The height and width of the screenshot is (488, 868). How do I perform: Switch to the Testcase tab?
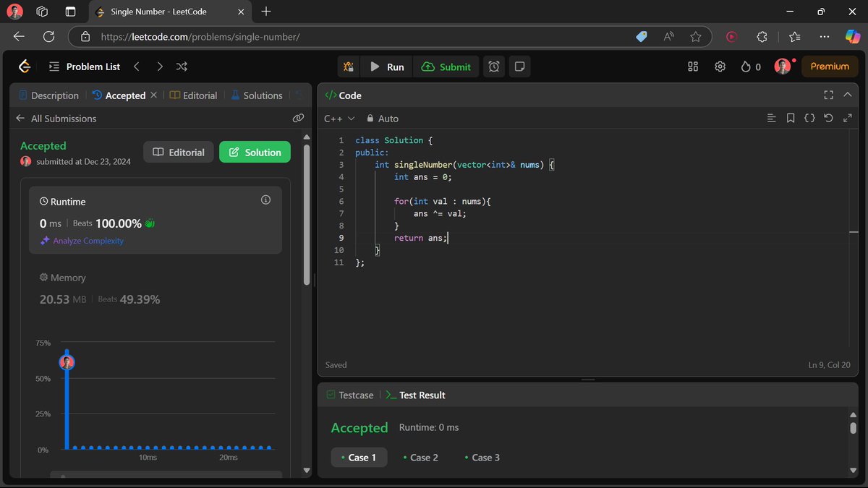point(350,395)
